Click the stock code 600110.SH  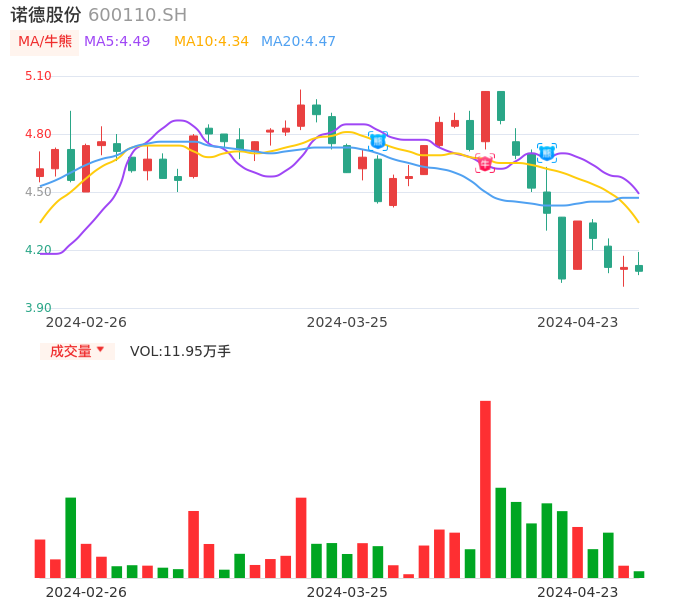[x=137, y=15]
